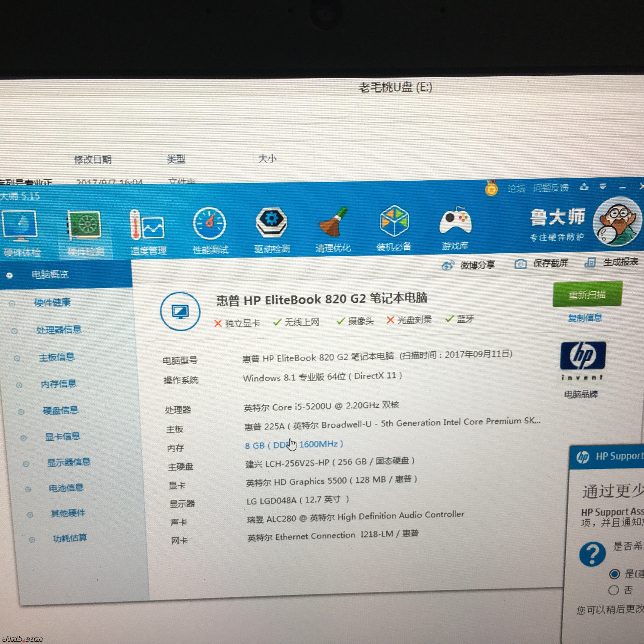Viewport: 644px width, 644px height.
Task: Click the HP EliteBook 820 G2 heading title
Action: (322, 299)
